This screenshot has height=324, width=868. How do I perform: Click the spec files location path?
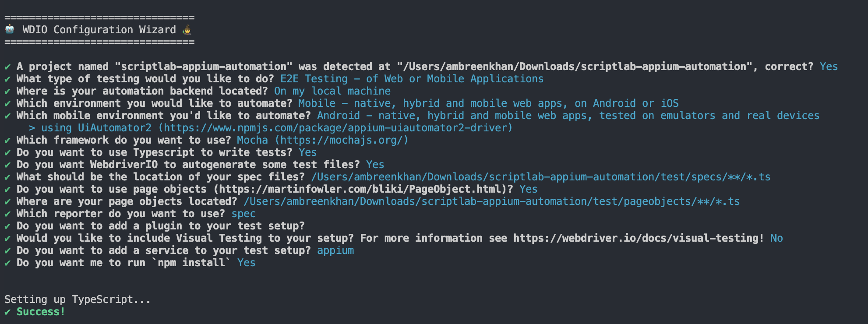coord(540,177)
